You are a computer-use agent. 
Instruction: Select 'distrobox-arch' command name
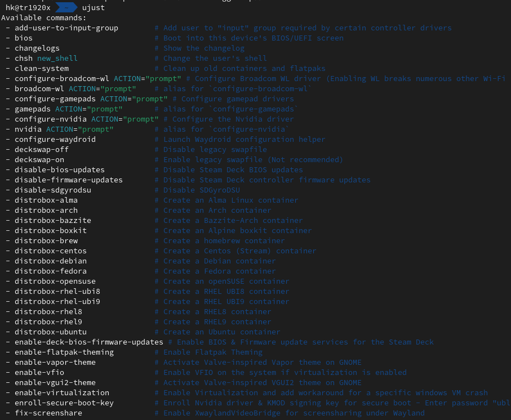[x=46, y=211]
